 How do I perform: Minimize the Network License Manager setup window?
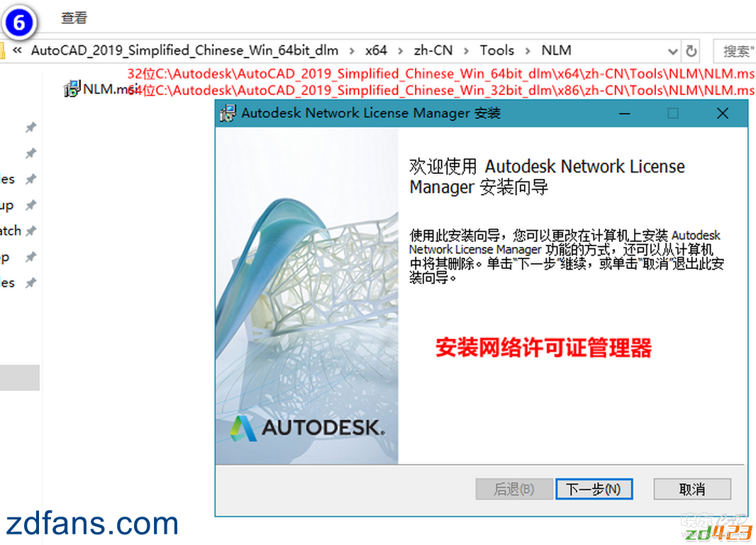(x=625, y=114)
